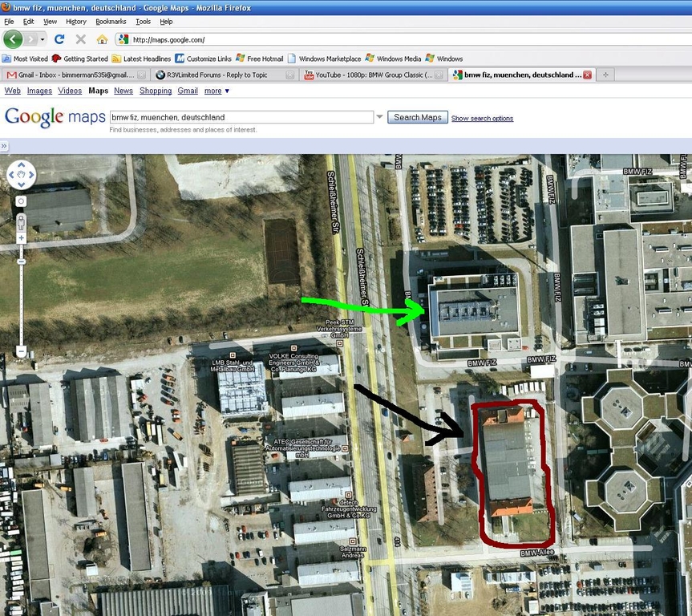Expand the more dropdown in Google bar

pos(217,91)
